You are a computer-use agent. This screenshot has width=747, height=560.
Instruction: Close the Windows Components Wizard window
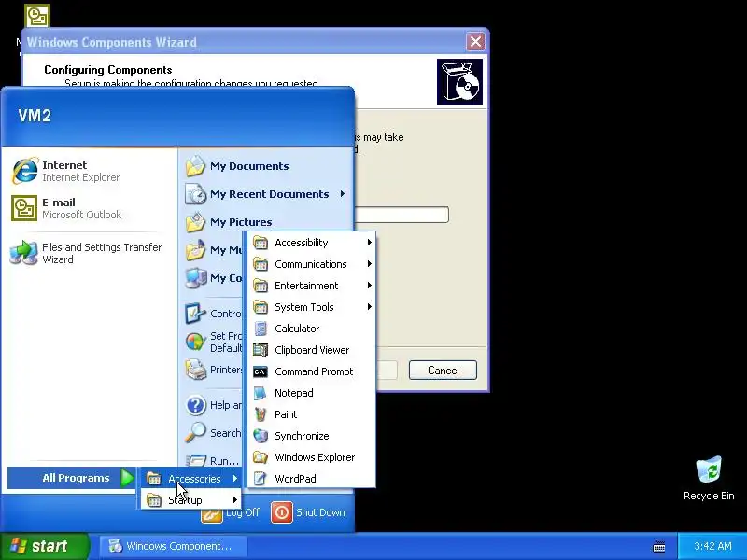(x=475, y=42)
